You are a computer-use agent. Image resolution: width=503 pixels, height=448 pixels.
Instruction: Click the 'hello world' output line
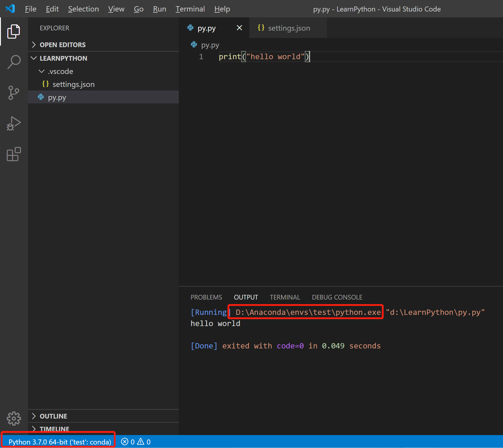[215, 323]
